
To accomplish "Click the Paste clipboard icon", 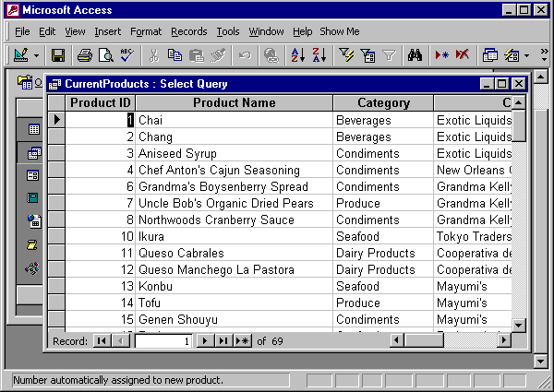I will click(x=196, y=55).
